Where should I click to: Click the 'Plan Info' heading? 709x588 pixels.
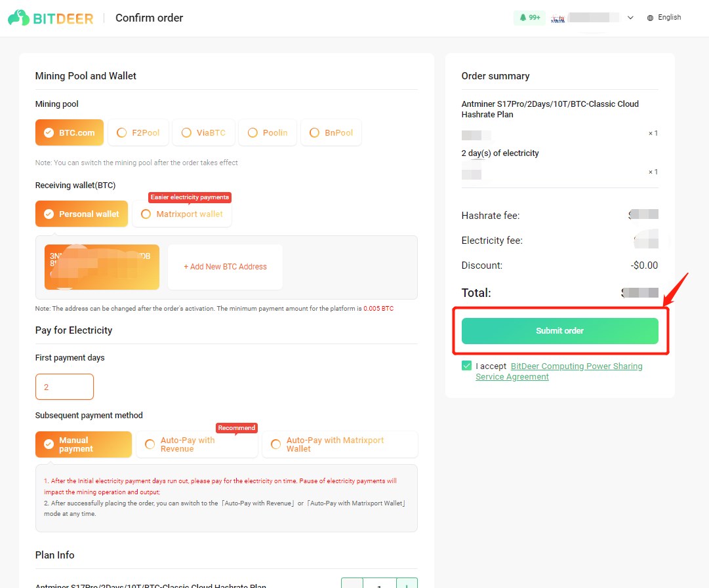[54, 555]
